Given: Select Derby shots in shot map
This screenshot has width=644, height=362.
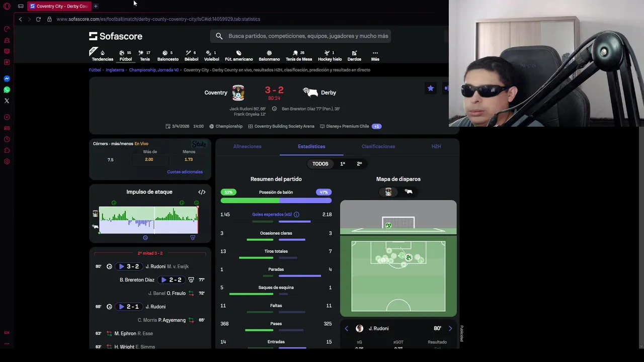Looking at the screenshot, I should tap(409, 192).
